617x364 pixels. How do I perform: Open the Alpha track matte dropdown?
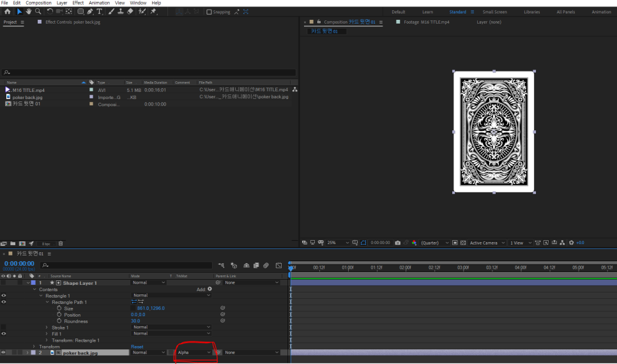(194, 353)
